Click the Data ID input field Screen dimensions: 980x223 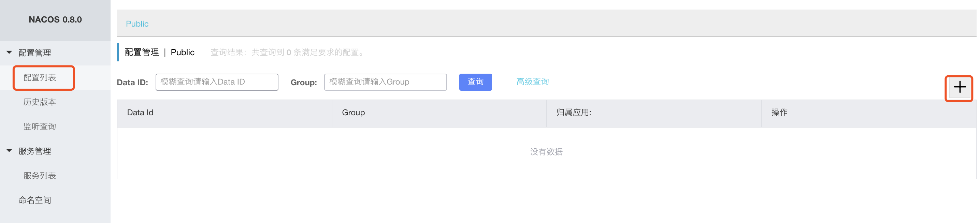tap(216, 82)
